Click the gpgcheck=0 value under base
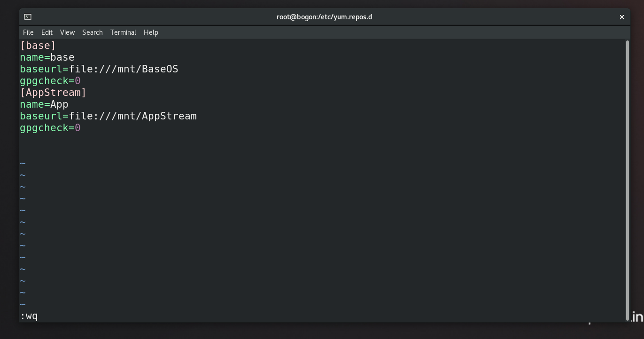The height and width of the screenshot is (339, 644). (50, 80)
